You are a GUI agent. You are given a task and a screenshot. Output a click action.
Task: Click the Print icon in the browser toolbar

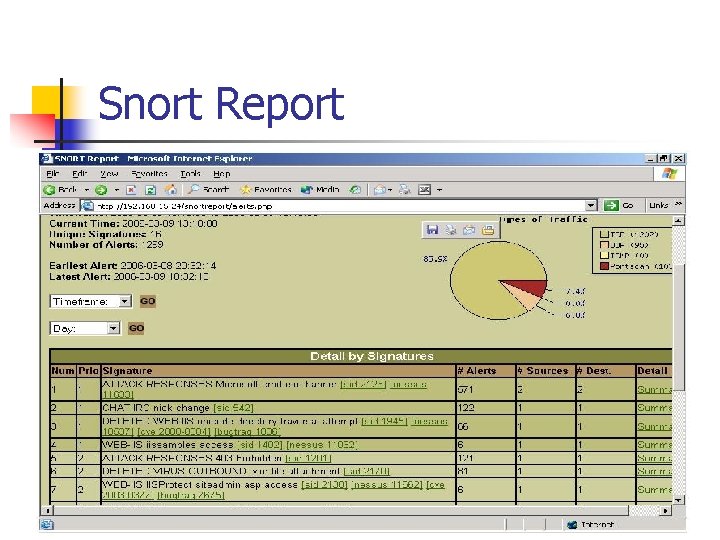pyautogui.click(x=405, y=189)
